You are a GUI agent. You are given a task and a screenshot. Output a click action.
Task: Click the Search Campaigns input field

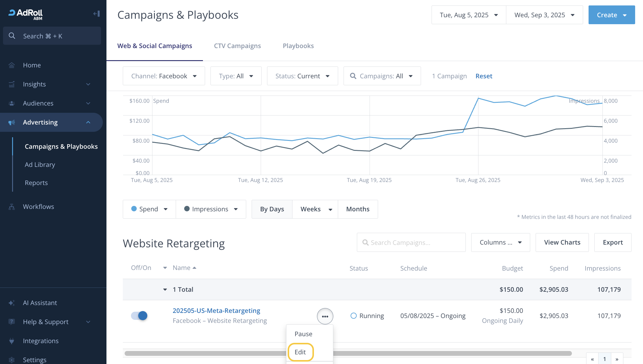pyautogui.click(x=411, y=242)
